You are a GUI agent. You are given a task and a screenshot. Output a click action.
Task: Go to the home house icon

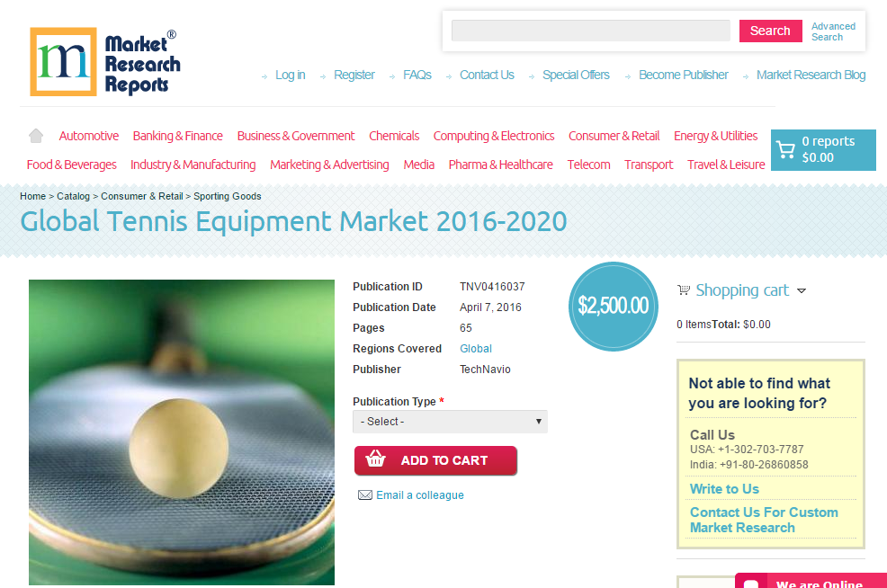[36, 136]
